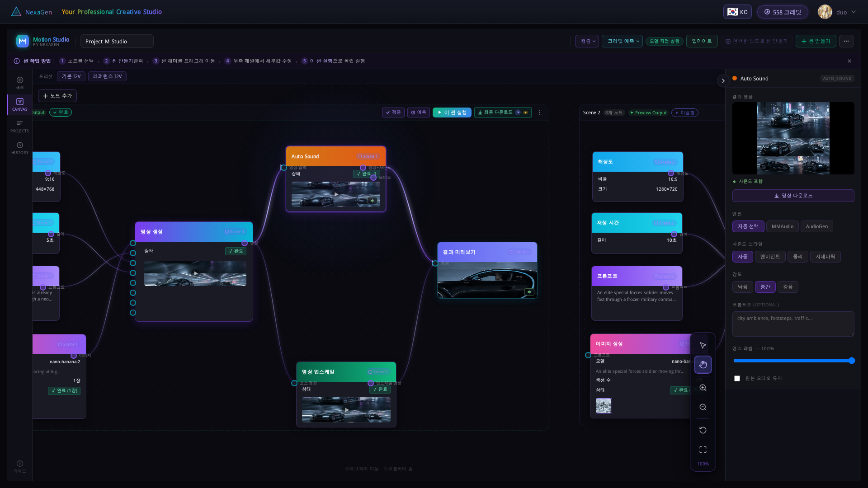
Task: Click the 새로 (new) plus icon in sidebar
Action: click(x=20, y=80)
